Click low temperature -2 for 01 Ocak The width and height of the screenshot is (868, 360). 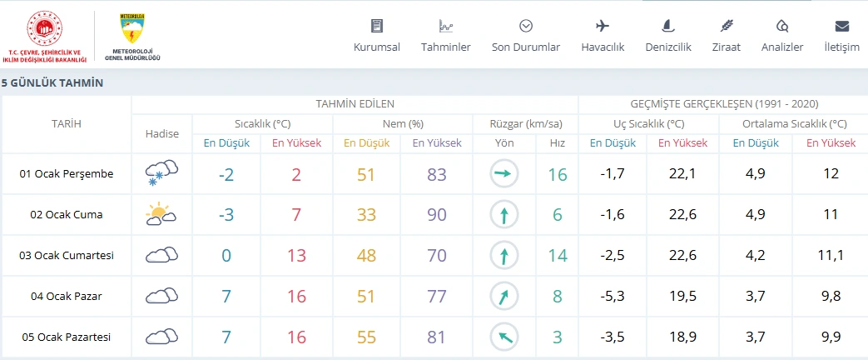tap(227, 174)
